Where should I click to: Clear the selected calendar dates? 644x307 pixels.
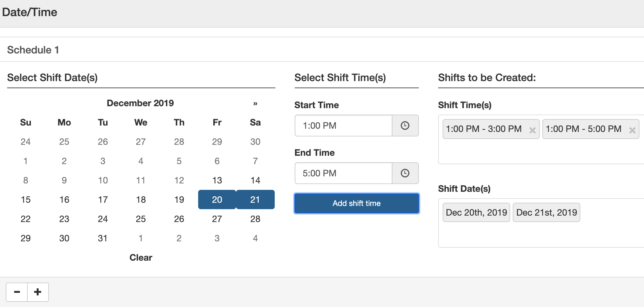pyautogui.click(x=141, y=257)
